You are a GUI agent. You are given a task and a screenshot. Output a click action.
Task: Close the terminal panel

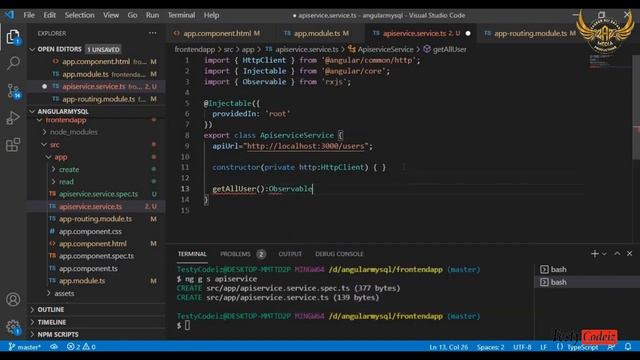(629, 253)
